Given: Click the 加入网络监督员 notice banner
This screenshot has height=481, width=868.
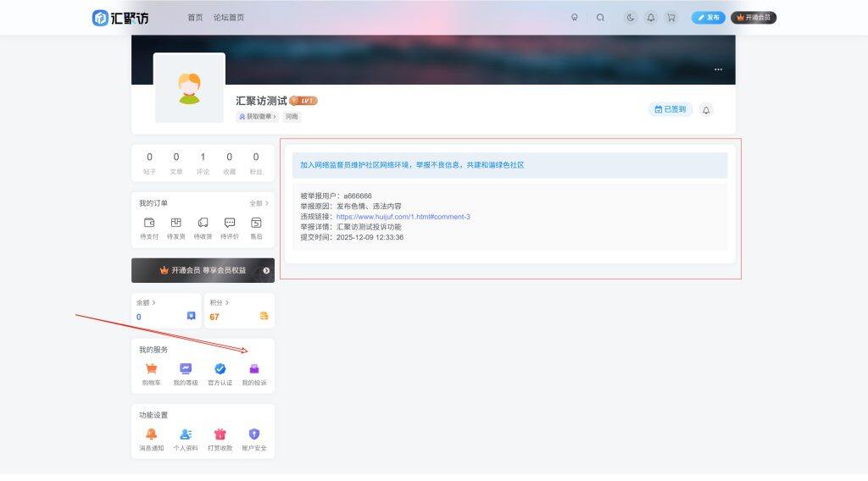Looking at the screenshot, I should pos(509,165).
